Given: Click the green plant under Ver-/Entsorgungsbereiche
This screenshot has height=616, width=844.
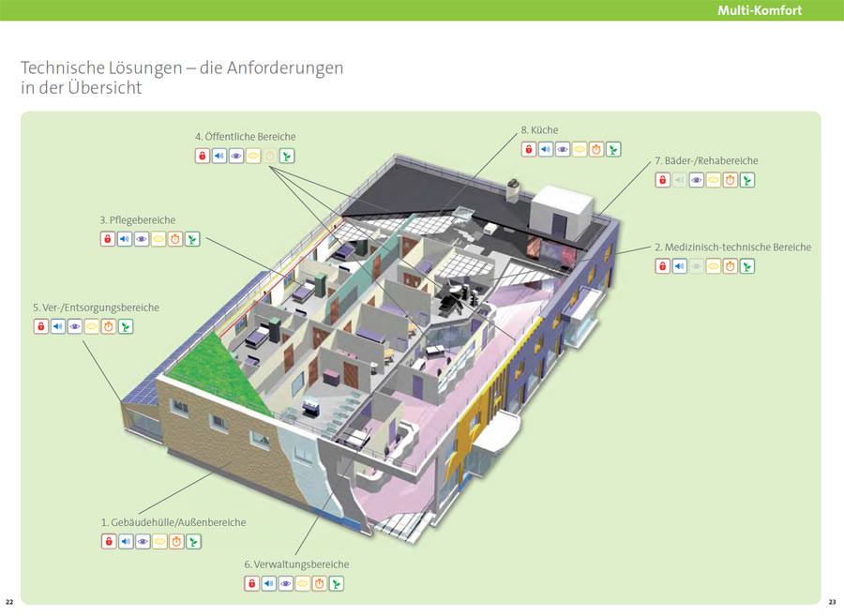Looking at the screenshot, I should pos(126,326).
